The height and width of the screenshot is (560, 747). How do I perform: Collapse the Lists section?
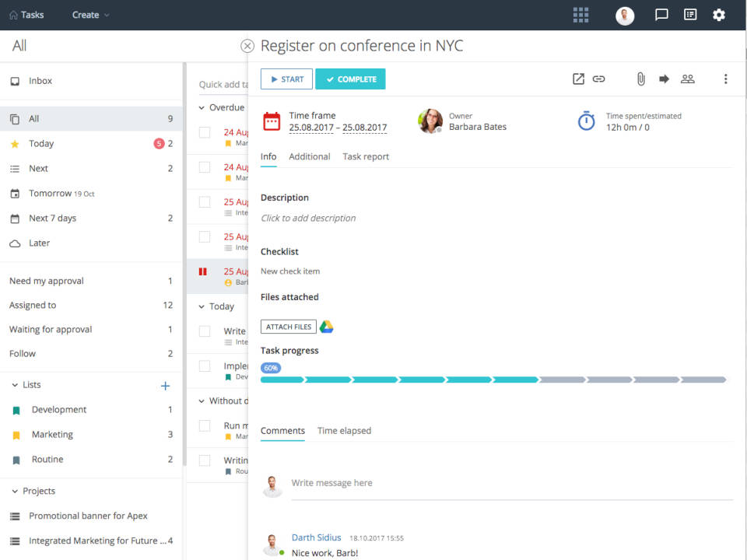tap(15, 385)
